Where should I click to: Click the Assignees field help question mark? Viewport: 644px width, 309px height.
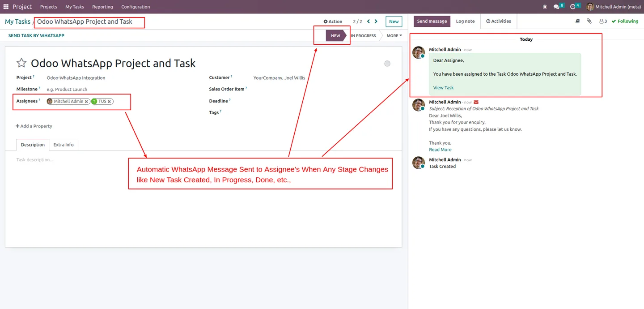click(39, 100)
